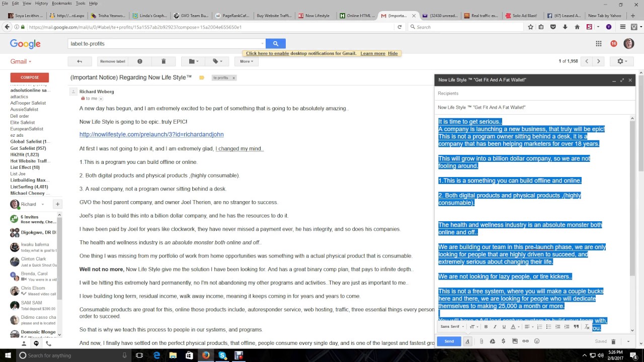644x362 pixels.
Task: Open Hangouts phone calls tab
Action: (x=48, y=343)
